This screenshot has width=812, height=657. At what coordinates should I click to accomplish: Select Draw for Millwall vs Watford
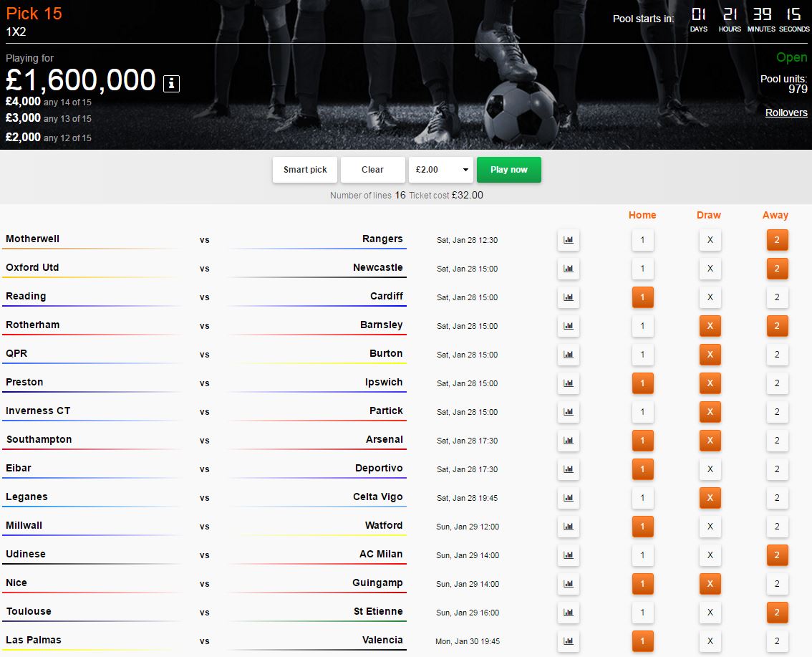(x=710, y=527)
